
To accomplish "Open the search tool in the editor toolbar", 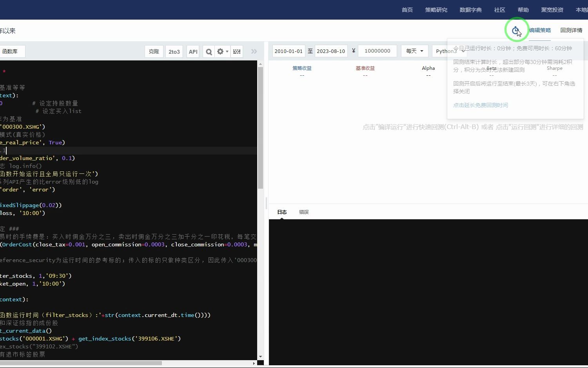I will coord(209,51).
